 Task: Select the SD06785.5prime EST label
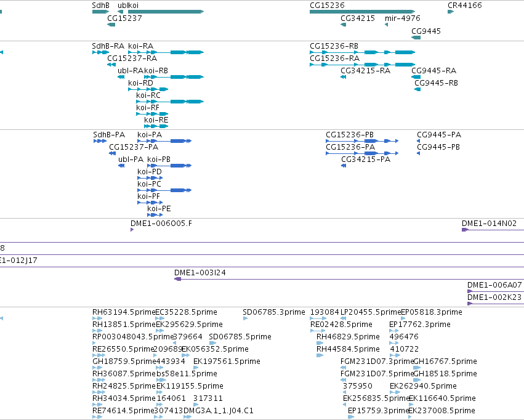tap(240, 337)
